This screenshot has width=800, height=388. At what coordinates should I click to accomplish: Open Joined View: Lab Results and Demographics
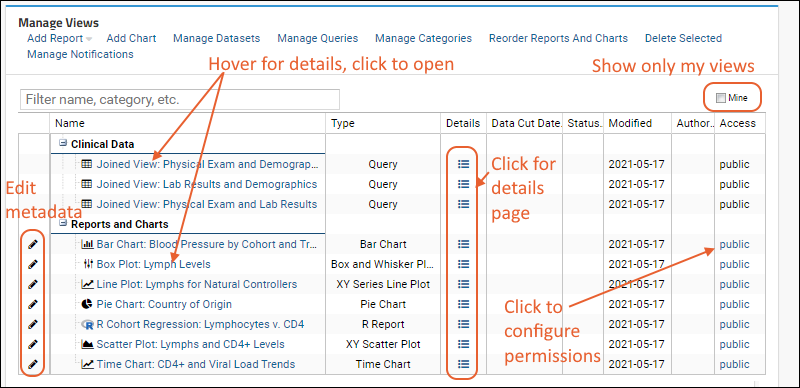click(207, 184)
